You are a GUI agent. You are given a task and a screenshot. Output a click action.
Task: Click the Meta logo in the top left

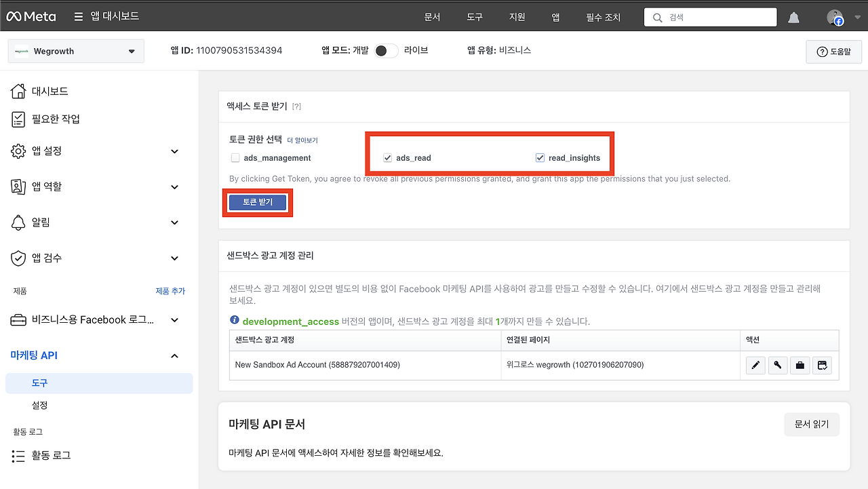31,16
